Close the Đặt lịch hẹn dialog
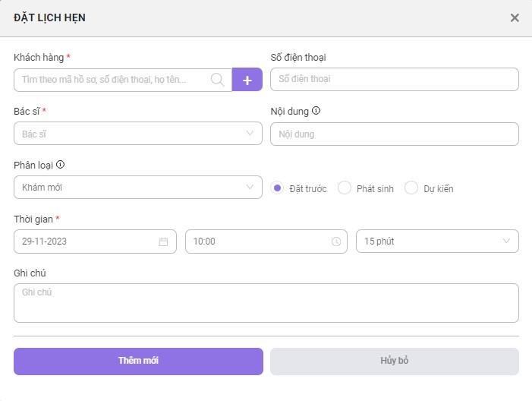532x401 pixels. 515,18
